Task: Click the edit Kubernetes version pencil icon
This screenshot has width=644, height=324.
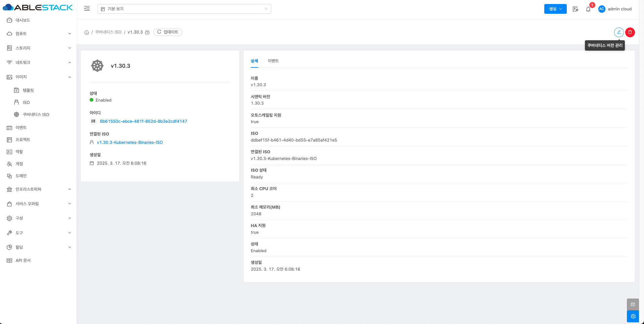Action: click(618, 32)
